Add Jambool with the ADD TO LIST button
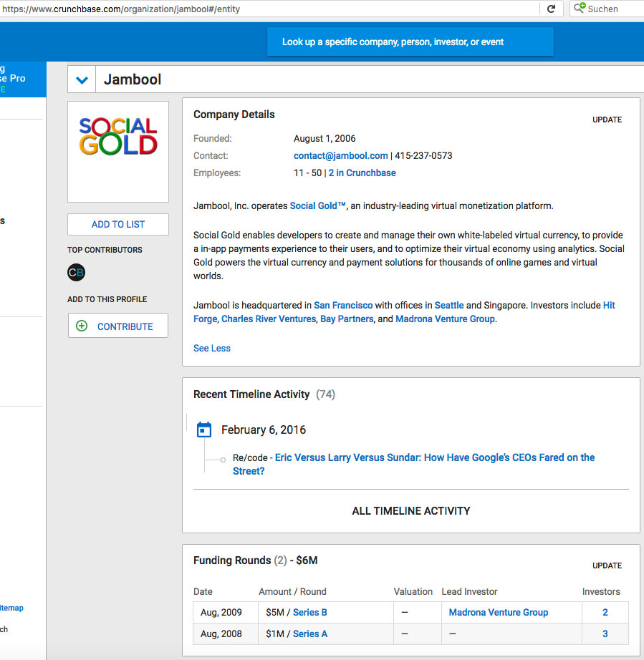644x660 pixels. click(118, 224)
